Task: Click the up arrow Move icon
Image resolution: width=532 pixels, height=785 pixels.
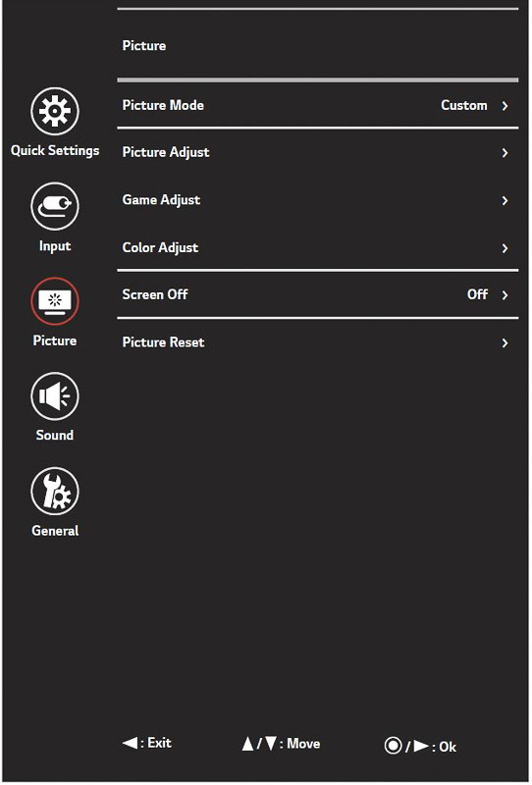Action: pyautogui.click(x=247, y=744)
